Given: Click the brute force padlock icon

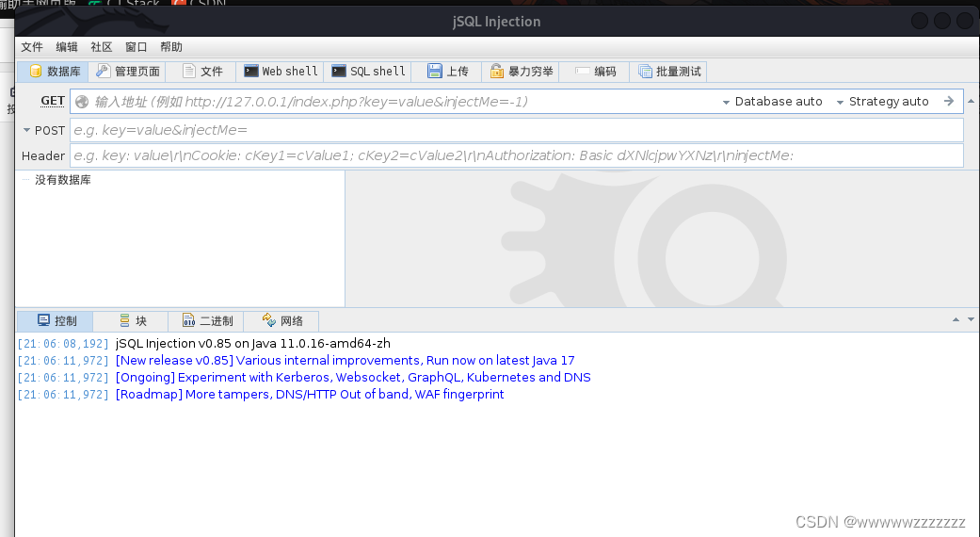Looking at the screenshot, I should pos(496,71).
